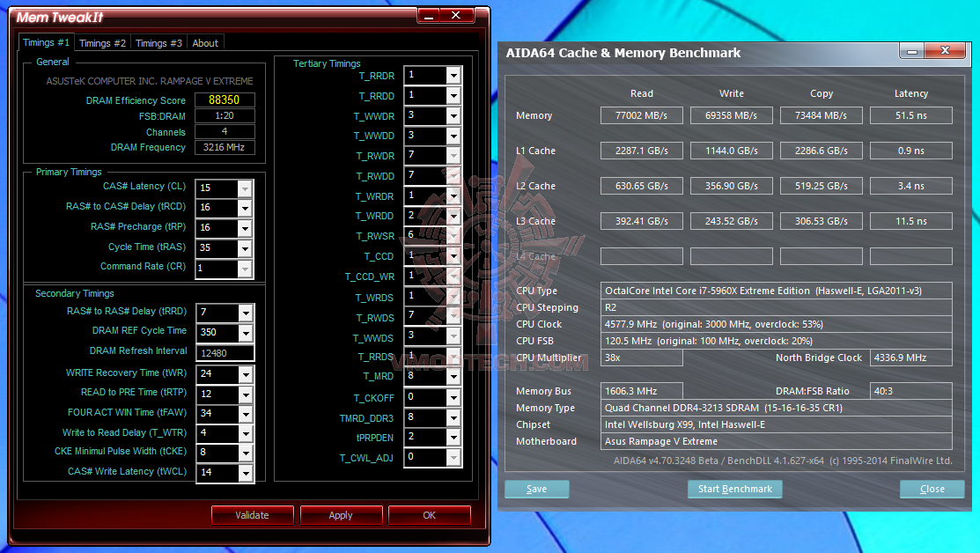This screenshot has height=553, width=980.
Task: Expand the T_WWDD dropdown
Action: coord(453,135)
